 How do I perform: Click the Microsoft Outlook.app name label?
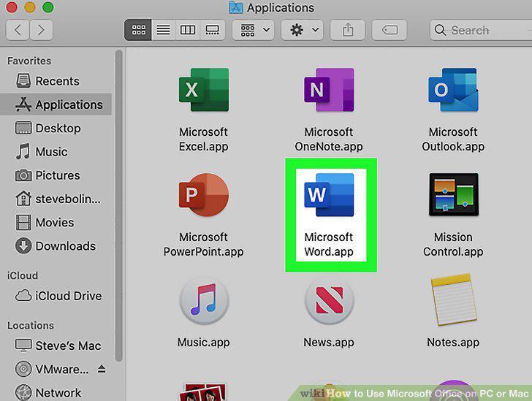click(453, 139)
